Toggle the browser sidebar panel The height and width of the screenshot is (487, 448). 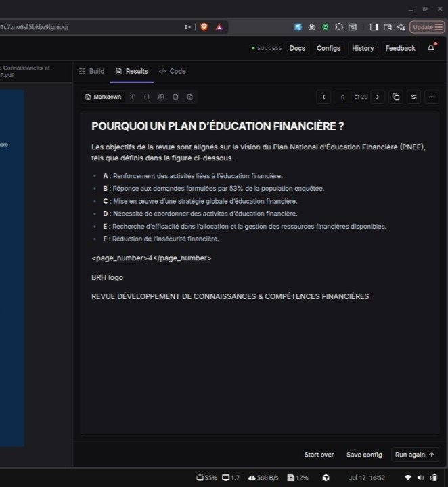pos(374,27)
